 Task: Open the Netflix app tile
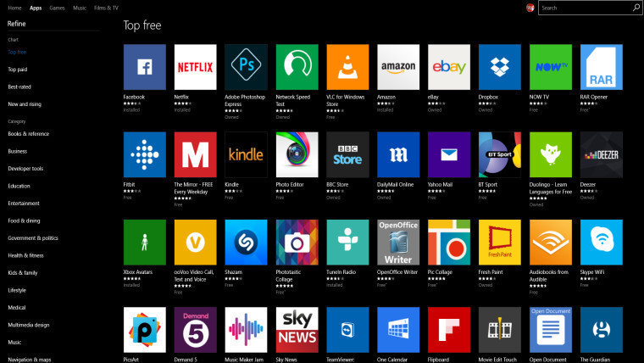point(196,67)
